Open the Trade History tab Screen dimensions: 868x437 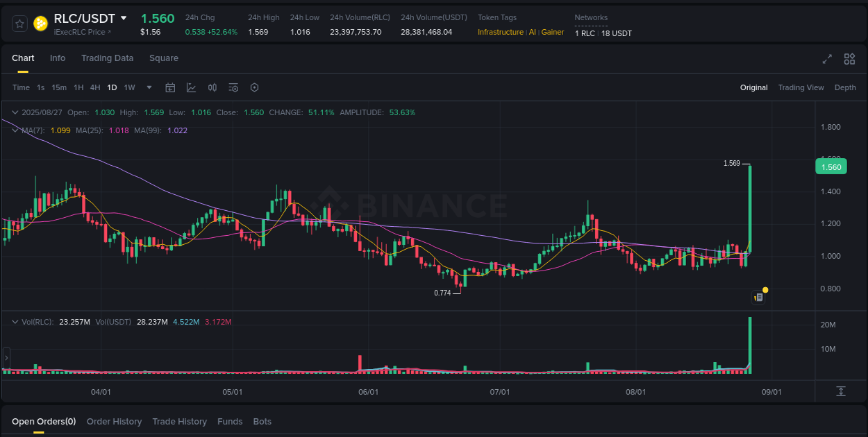click(x=179, y=421)
